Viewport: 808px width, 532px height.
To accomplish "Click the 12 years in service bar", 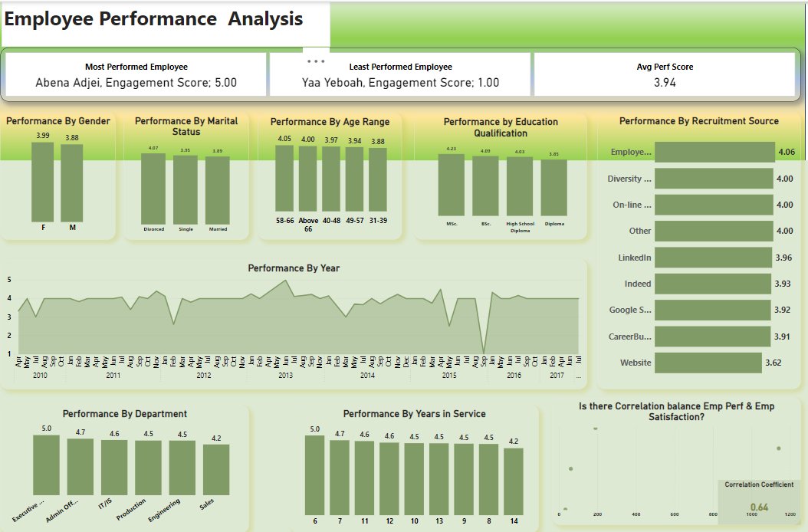I will tap(389, 478).
